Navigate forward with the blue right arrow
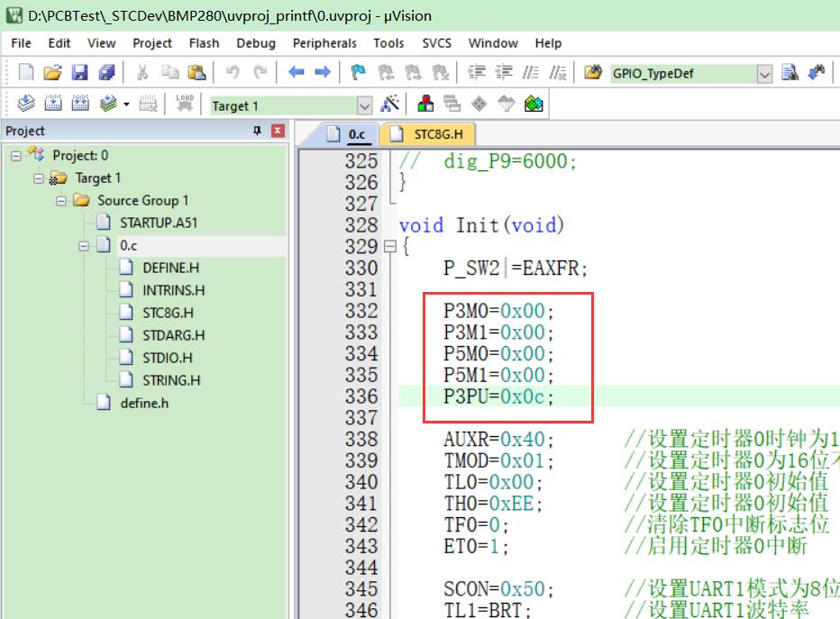Screen dimensions: 840x619 (323, 72)
